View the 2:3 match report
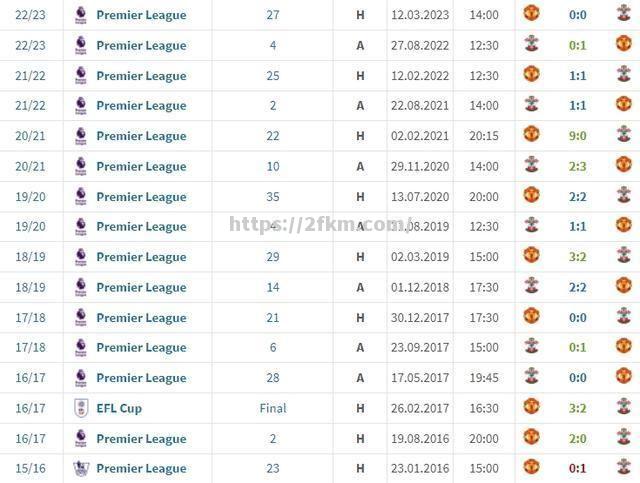This screenshot has width=640, height=483. tap(577, 166)
